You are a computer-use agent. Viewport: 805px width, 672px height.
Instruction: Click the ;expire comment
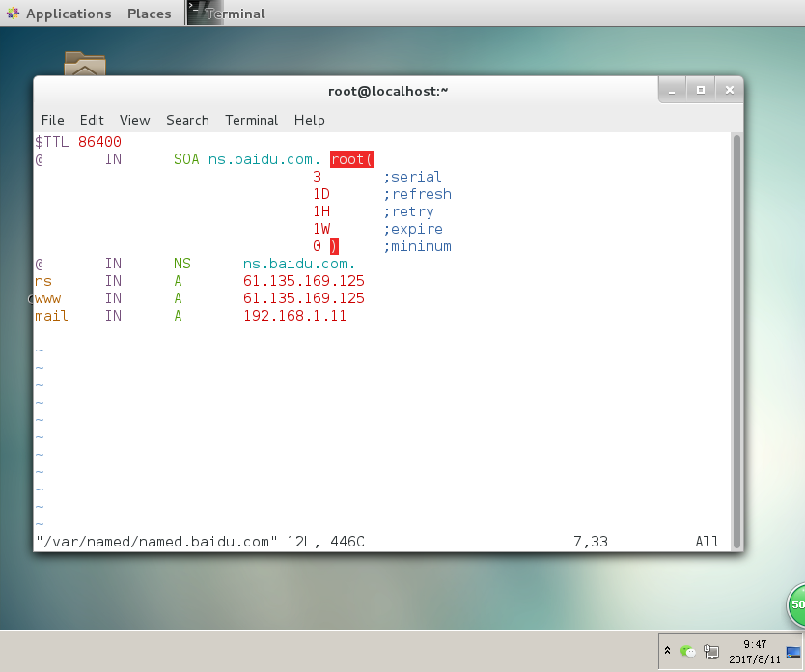click(x=413, y=229)
